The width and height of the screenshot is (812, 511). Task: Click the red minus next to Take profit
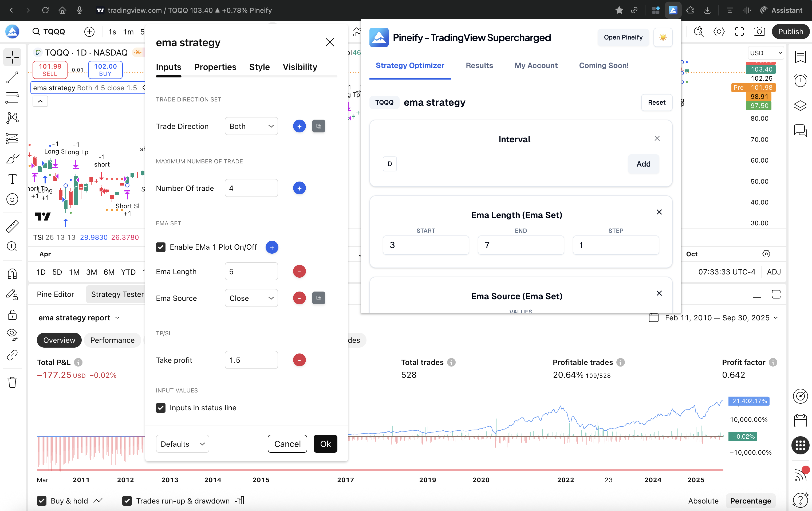tap(299, 360)
